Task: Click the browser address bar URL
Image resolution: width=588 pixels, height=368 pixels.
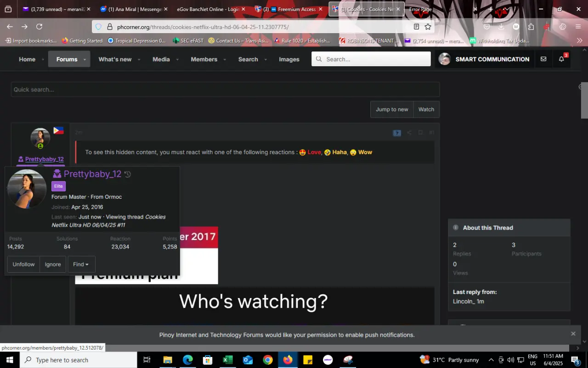Action: 203,27
